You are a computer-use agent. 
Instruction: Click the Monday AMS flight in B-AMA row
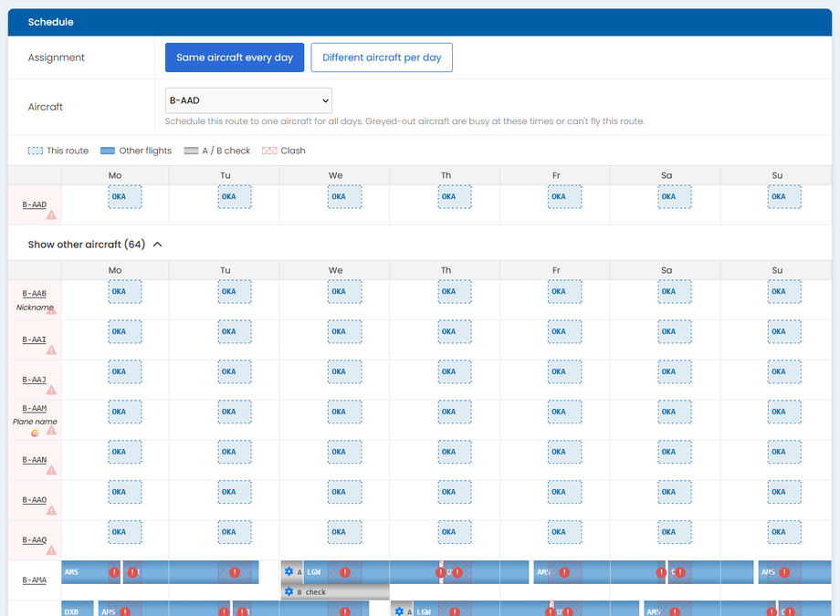pos(91,572)
